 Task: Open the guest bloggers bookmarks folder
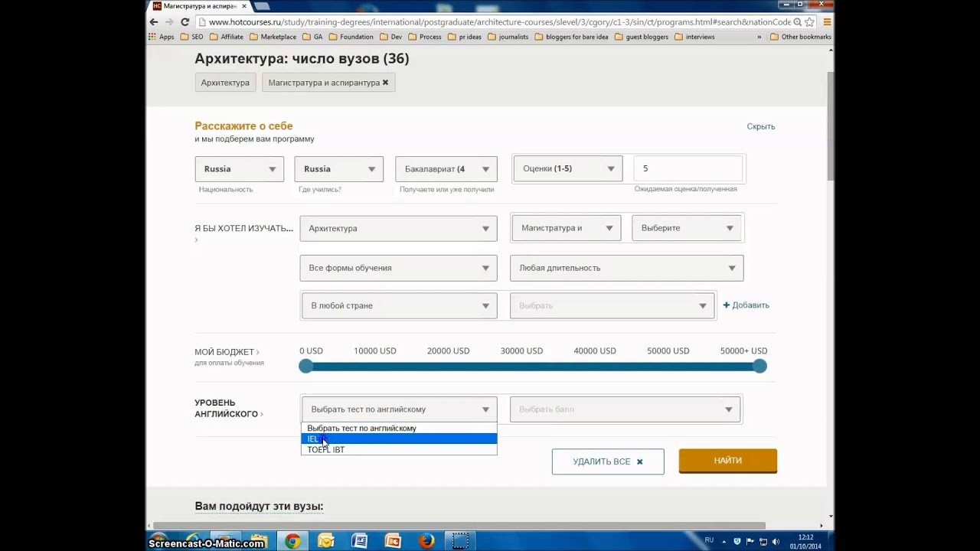642,37
